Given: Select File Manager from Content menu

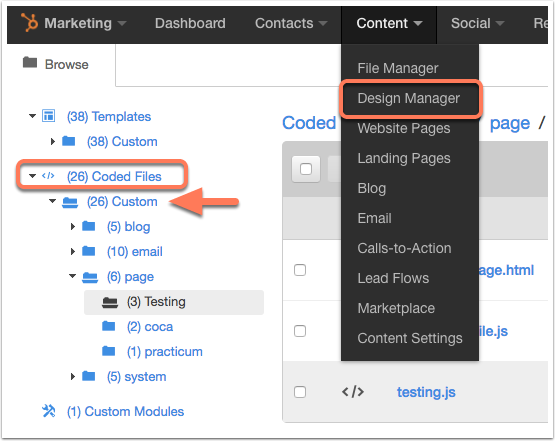Looking at the screenshot, I should tap(398, 68).
